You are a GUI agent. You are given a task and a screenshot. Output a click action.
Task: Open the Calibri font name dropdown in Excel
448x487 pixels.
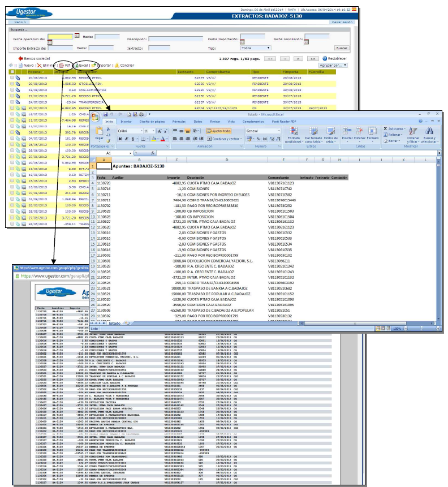coord(141,131)
